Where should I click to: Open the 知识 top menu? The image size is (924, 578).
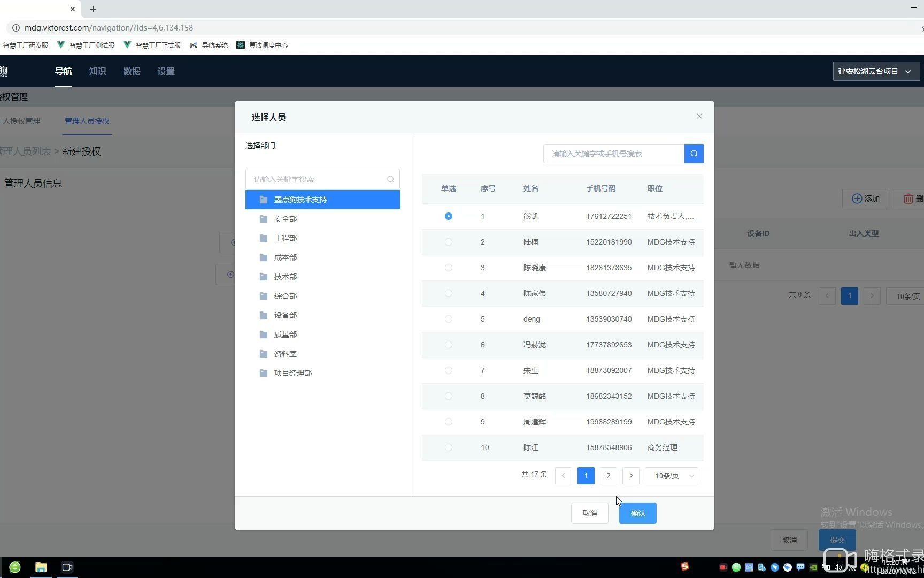pos(98,71)
